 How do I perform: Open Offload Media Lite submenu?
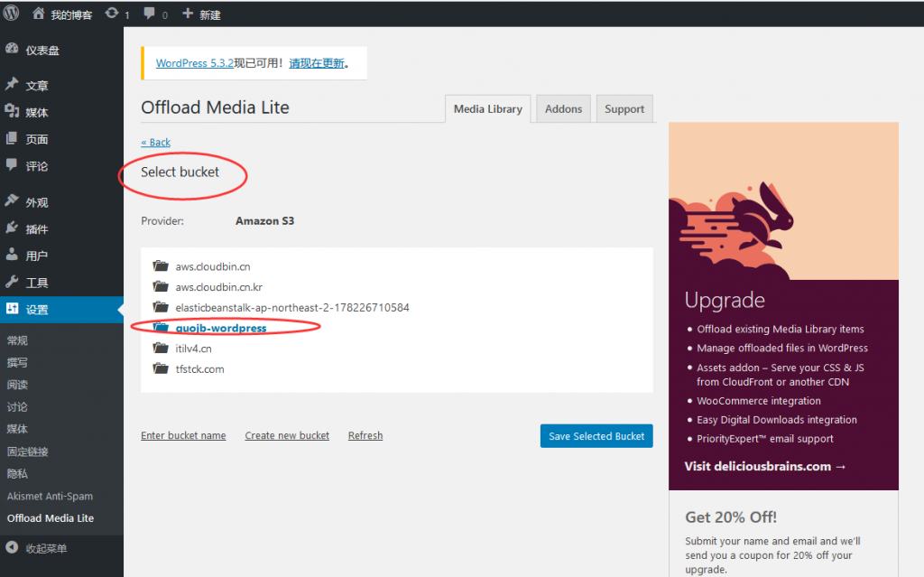tap(51, 518)
